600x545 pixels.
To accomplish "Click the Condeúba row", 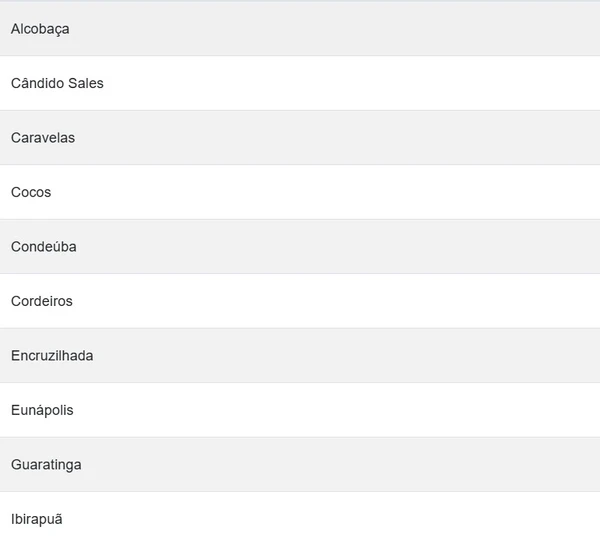I will tap(300, 247).
